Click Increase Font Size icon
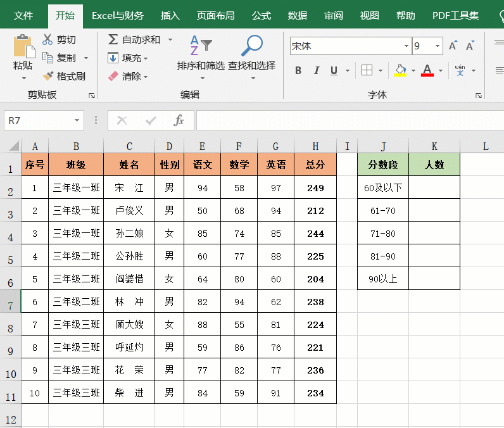The width and height of the screenshot is (504, 428). point(453,46)
